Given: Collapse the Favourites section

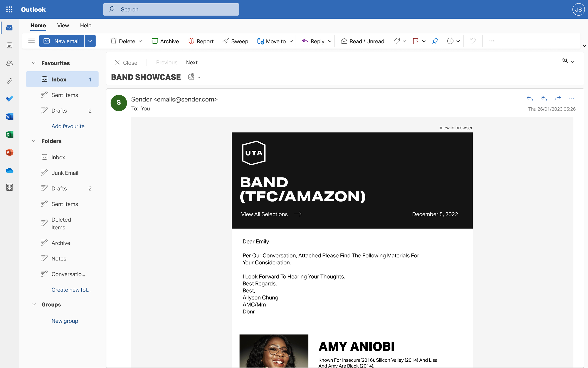Looking at the screenshot, I should (x=34, y=63).
